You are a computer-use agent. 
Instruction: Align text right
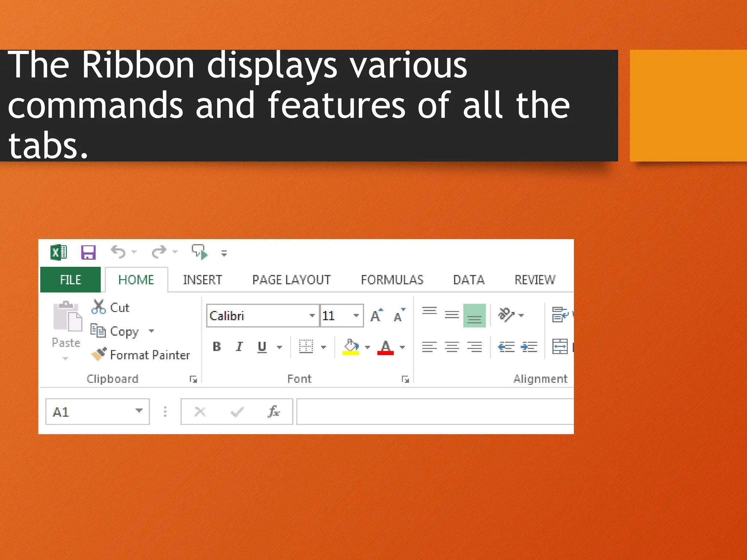point(475,347)
